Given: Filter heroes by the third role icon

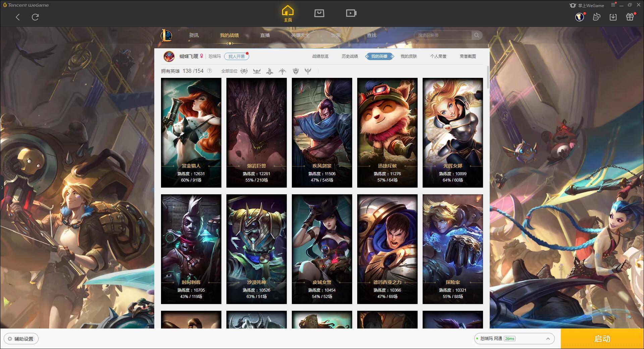Looking at the screenshot, I should (x=270, y=71).
